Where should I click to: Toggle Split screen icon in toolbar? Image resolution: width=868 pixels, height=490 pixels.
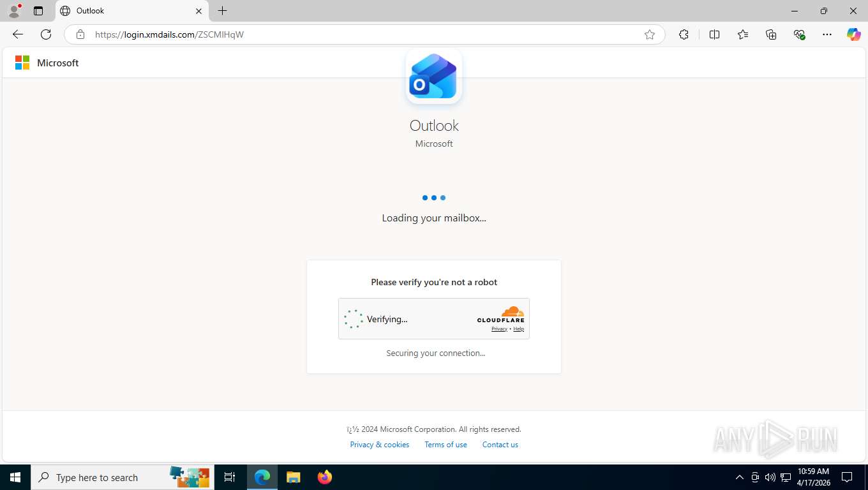pos(715,34)
